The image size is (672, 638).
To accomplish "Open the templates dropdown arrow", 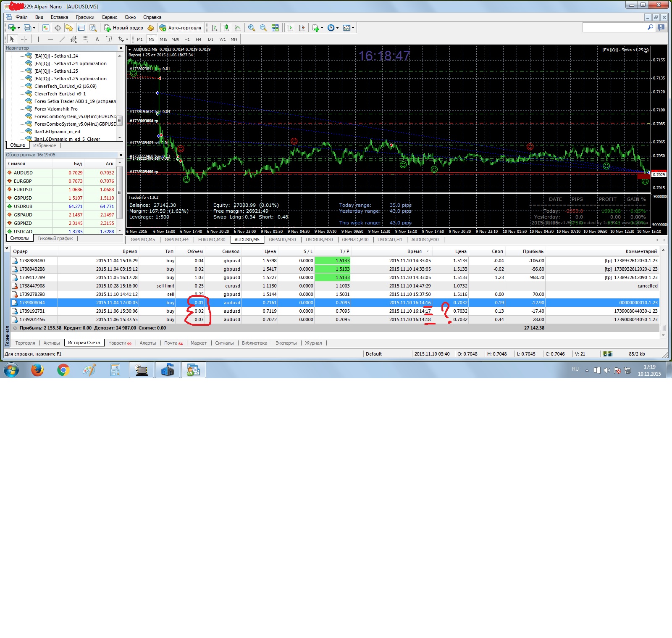I will tap(353, 28).
